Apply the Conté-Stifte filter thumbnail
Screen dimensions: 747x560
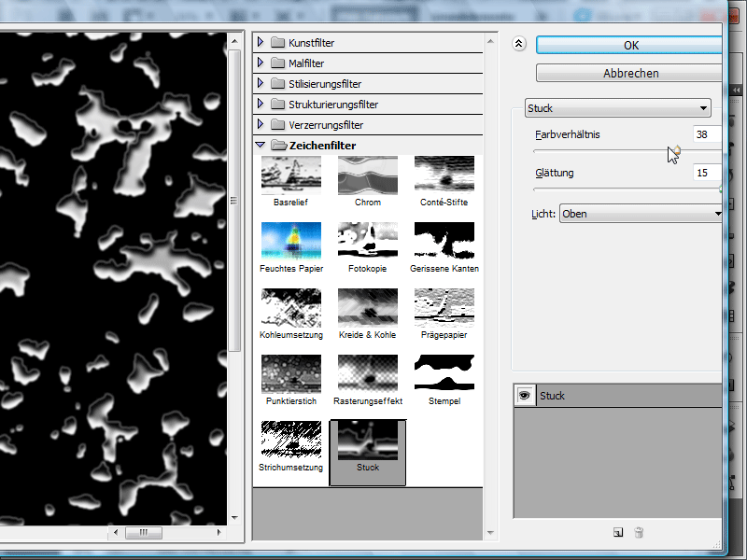pyautogui.click(x=444, y=175)
